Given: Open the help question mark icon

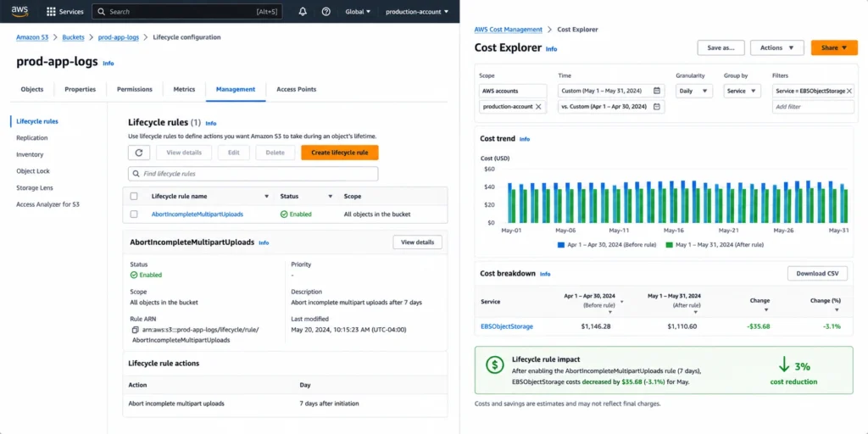Looking at the screenshot, I should pos(326,12).
